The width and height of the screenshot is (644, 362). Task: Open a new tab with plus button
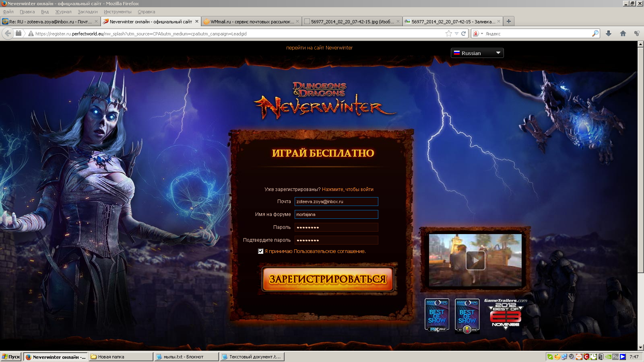[x=509, y=21]
